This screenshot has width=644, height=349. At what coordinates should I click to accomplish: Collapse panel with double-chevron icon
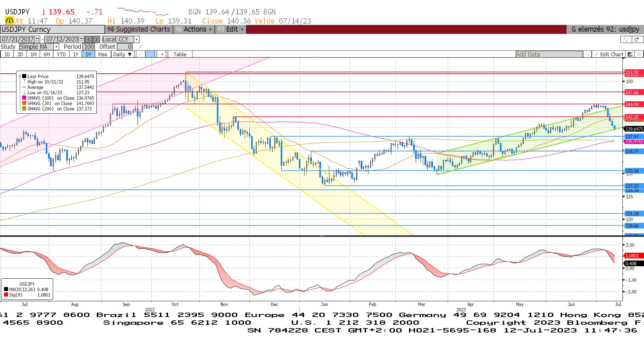coord(587,54)
